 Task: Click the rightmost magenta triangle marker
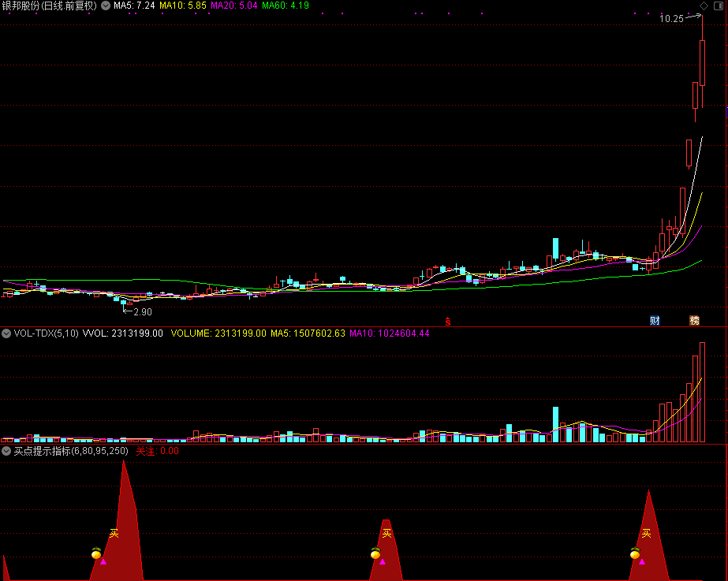pos(642,561)
